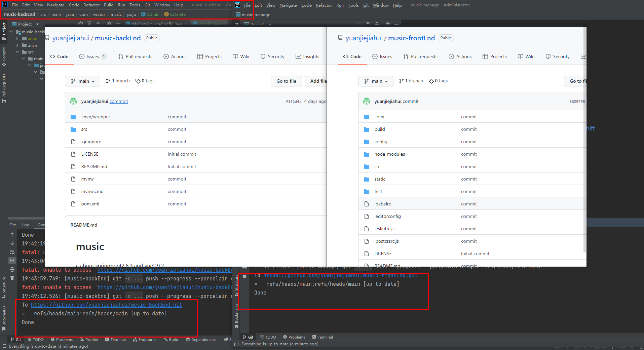This screenshot has width=644, height=350.
Task: Click 'Initial commit' message beside README.md in backEnd
Action: (x=182, y=166)
